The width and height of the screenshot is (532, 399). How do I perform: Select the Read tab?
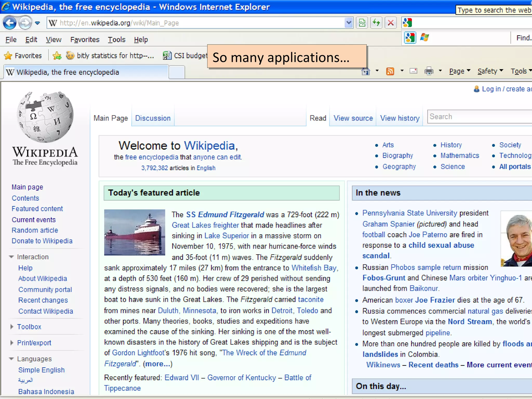coord(318,118)
